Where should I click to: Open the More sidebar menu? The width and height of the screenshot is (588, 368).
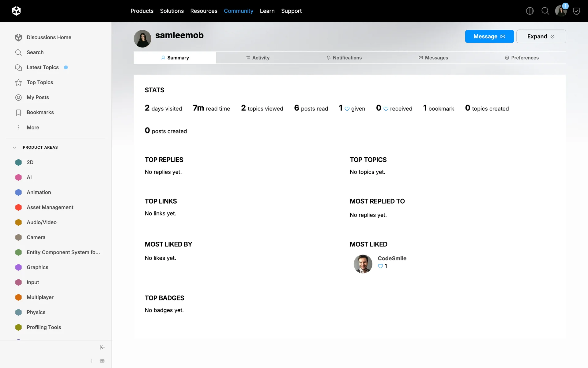click(33, 127)
